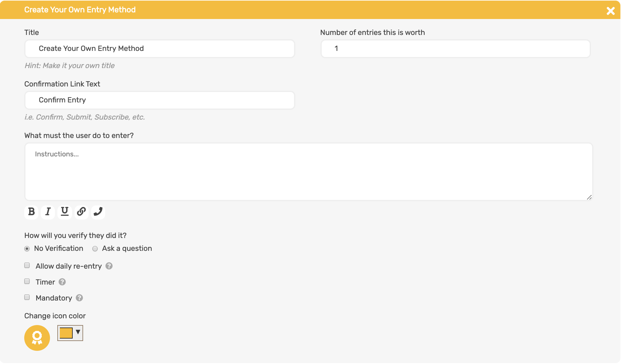Insert a hyperlink into the instructions
The width and height of the screenshot is (621, 364).
coord(81,212)
